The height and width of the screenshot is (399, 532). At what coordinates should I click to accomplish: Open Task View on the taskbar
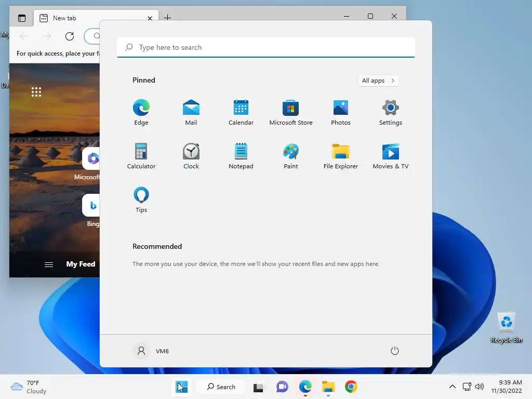(x=258, y=387)
